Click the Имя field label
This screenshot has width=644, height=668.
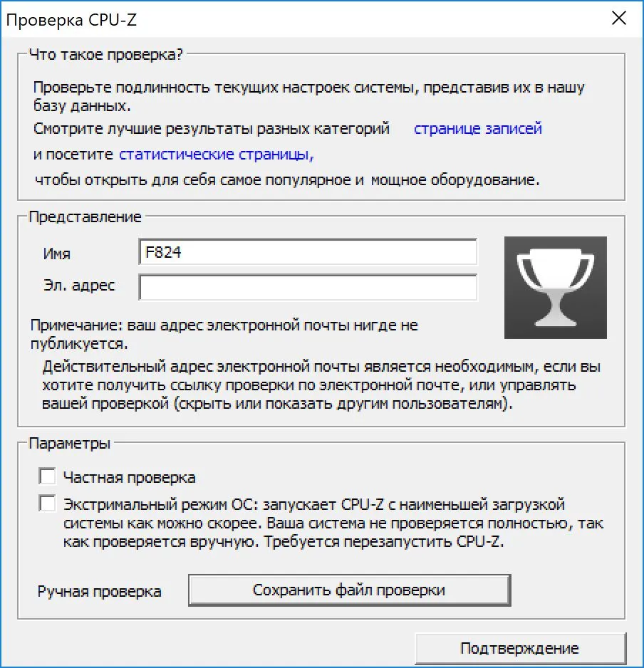pyautogui.click(x=57, y=254)
